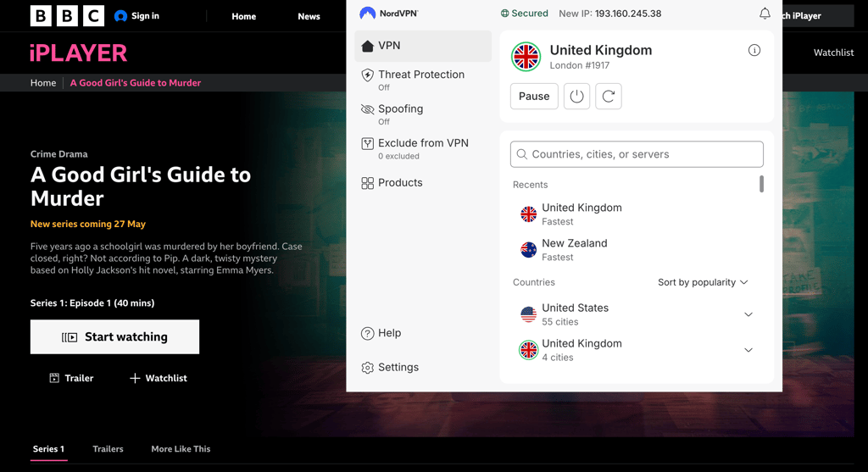
Task: Open Threat Protection in the sidebar
Action: (x=423, y=81)
